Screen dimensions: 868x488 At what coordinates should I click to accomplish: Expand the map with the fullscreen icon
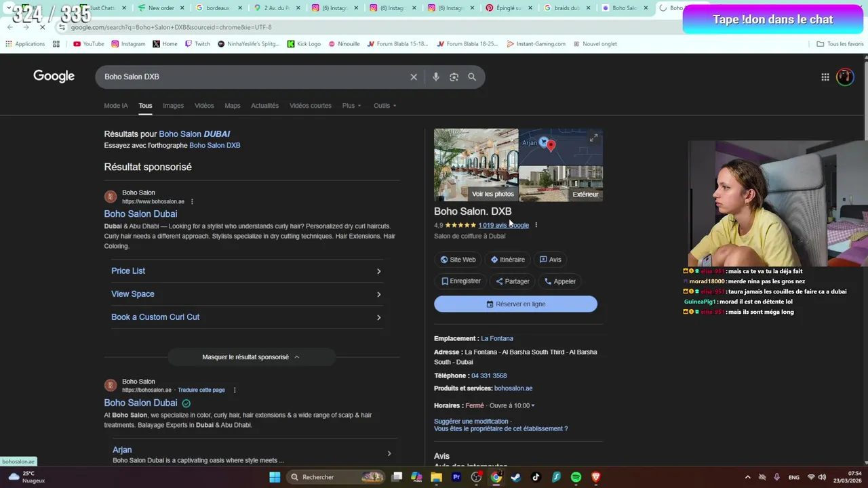coord(593,138)
